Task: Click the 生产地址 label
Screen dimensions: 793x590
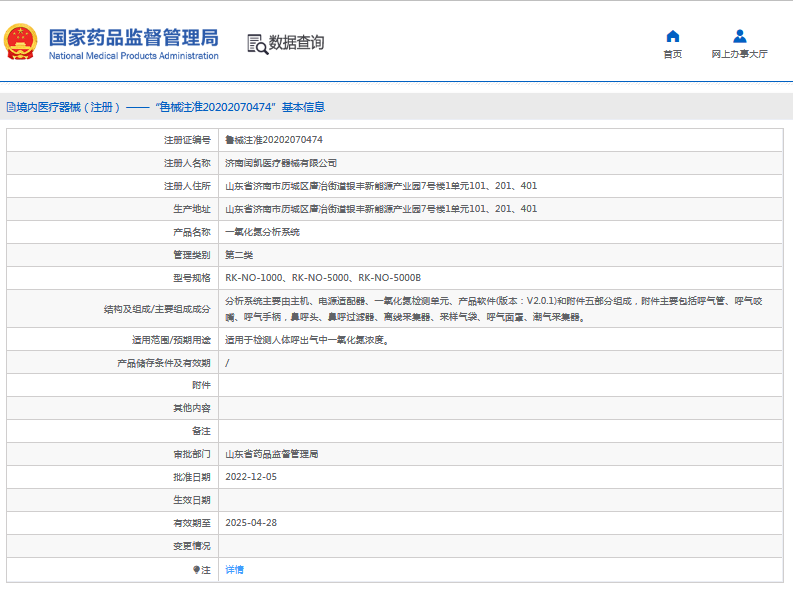Action: click(x=192, y=209)
